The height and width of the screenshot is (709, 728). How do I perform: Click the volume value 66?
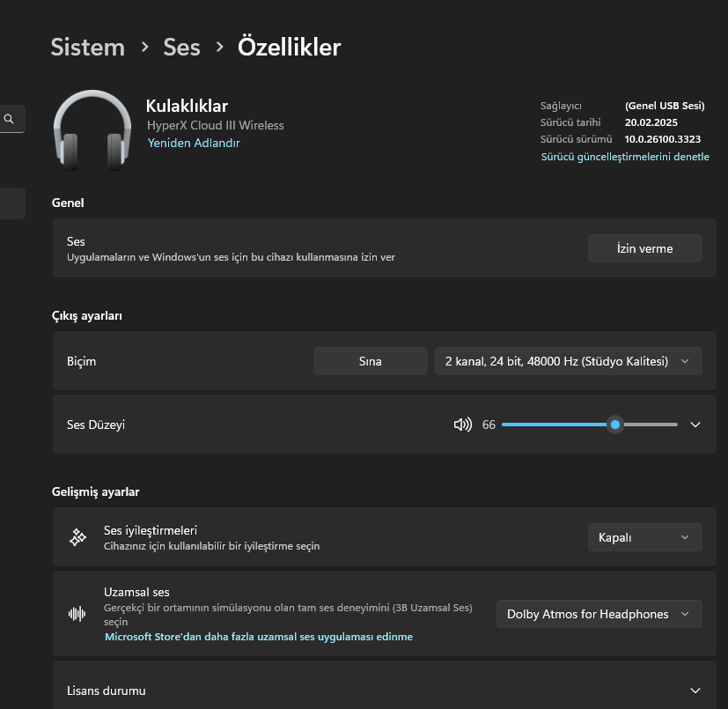489,425
